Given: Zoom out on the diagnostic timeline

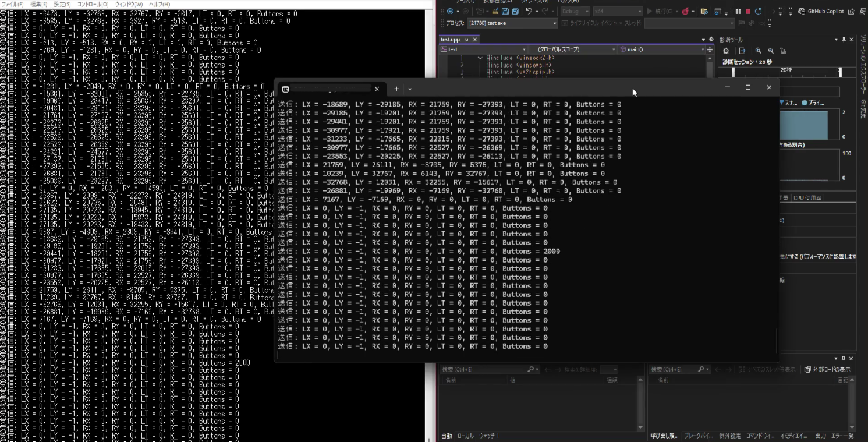Looking at the screenshot, I should pos(771,51).
